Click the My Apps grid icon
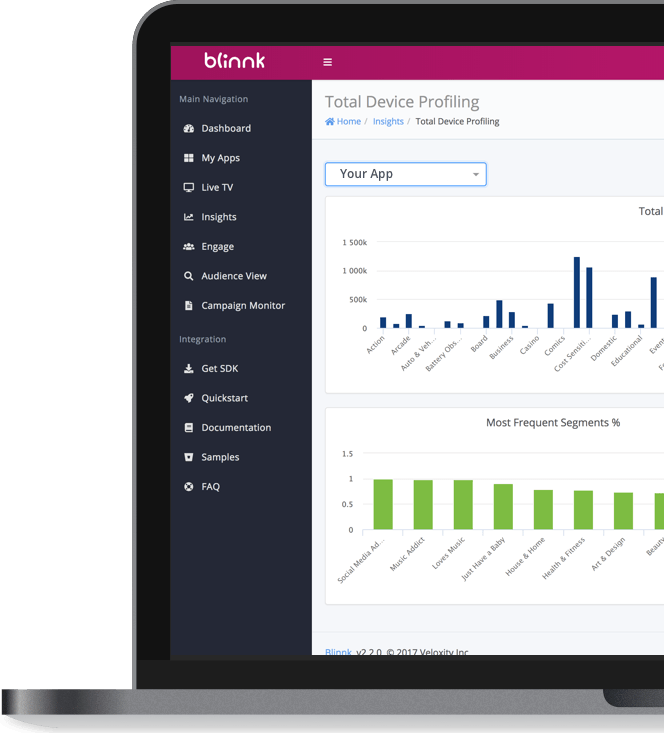 (x=189, y=158)
